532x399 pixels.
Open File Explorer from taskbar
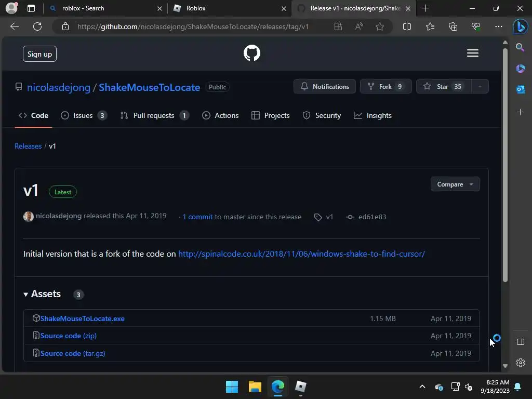tap(255, 387)
